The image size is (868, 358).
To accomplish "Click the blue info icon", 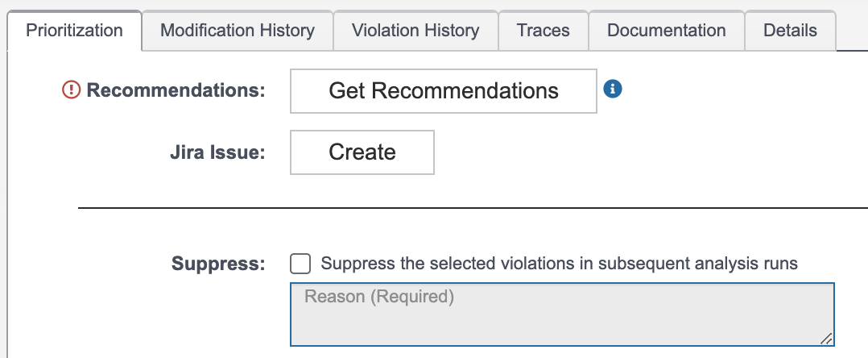I will point(613,89).
